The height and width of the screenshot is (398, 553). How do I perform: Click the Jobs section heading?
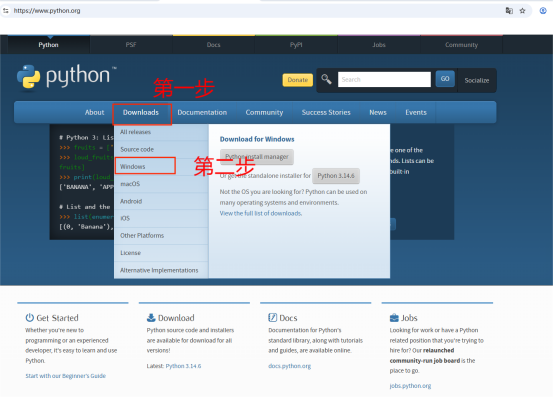click(x=409, y=318)
